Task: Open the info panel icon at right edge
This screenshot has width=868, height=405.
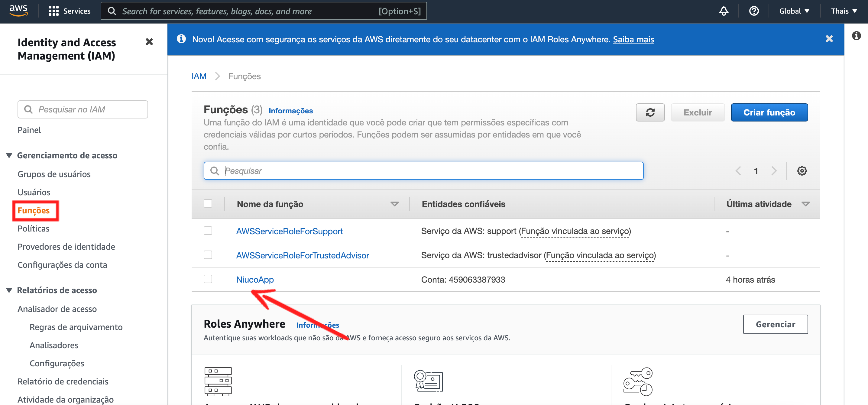Action: [x=856, y=36]
